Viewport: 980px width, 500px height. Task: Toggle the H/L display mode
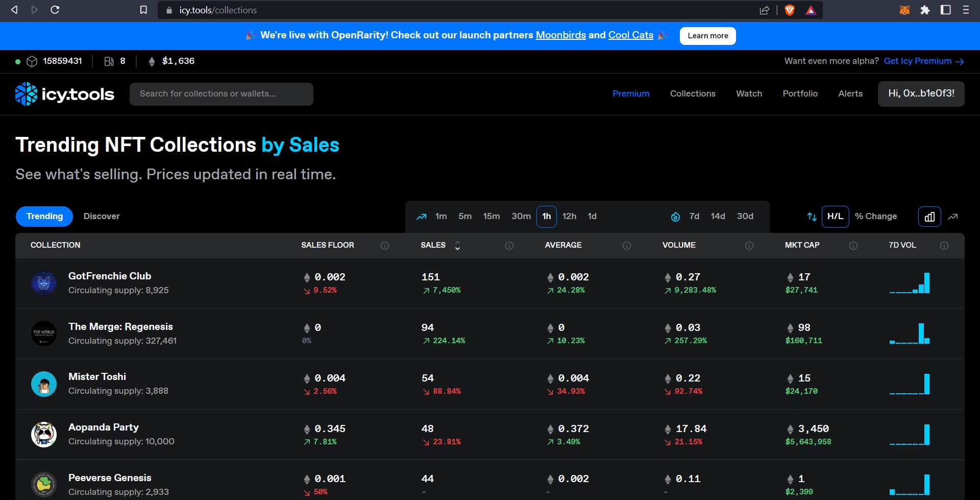click(x=836, y=217)
